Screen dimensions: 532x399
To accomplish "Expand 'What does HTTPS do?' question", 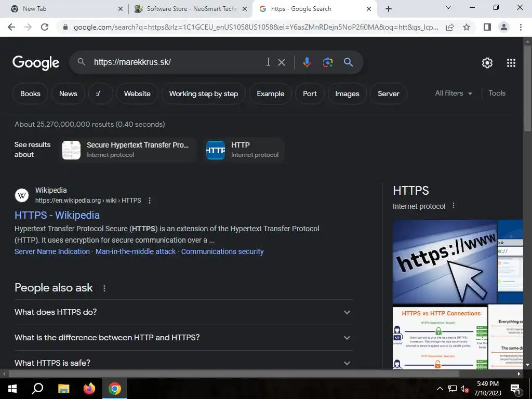I will coord(183,312).
